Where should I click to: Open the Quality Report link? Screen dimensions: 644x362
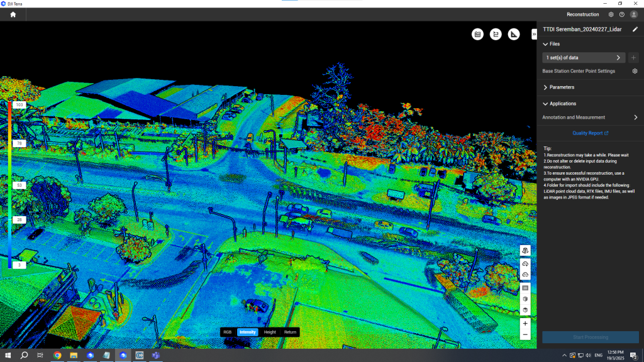[590, 133]
